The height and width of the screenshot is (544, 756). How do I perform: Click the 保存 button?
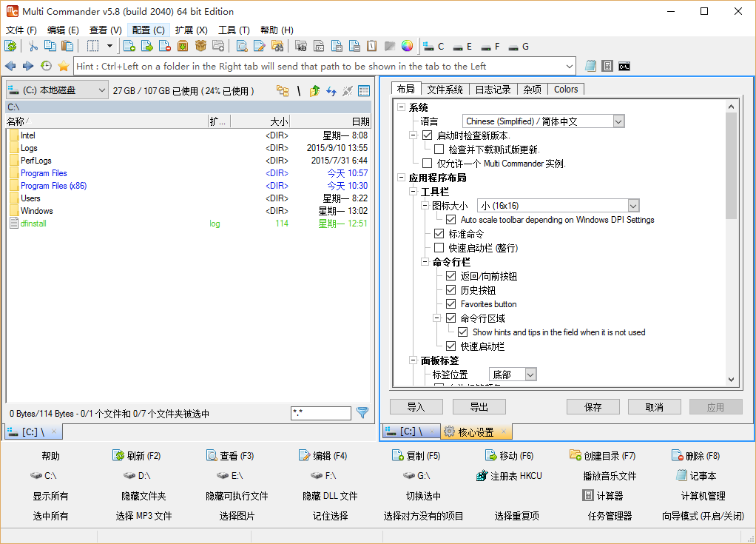(593, 407)
